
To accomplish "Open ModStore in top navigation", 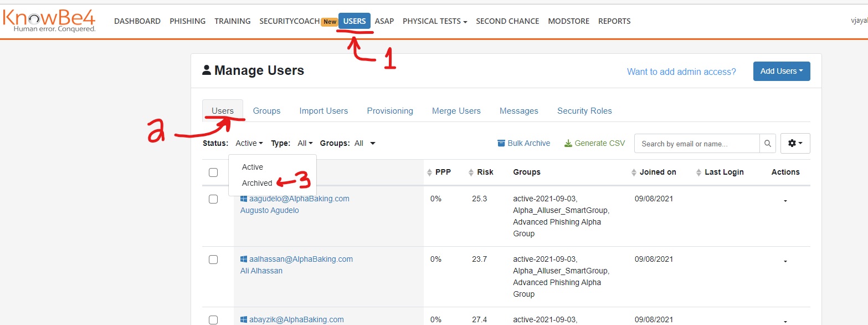I will (569, 21).
